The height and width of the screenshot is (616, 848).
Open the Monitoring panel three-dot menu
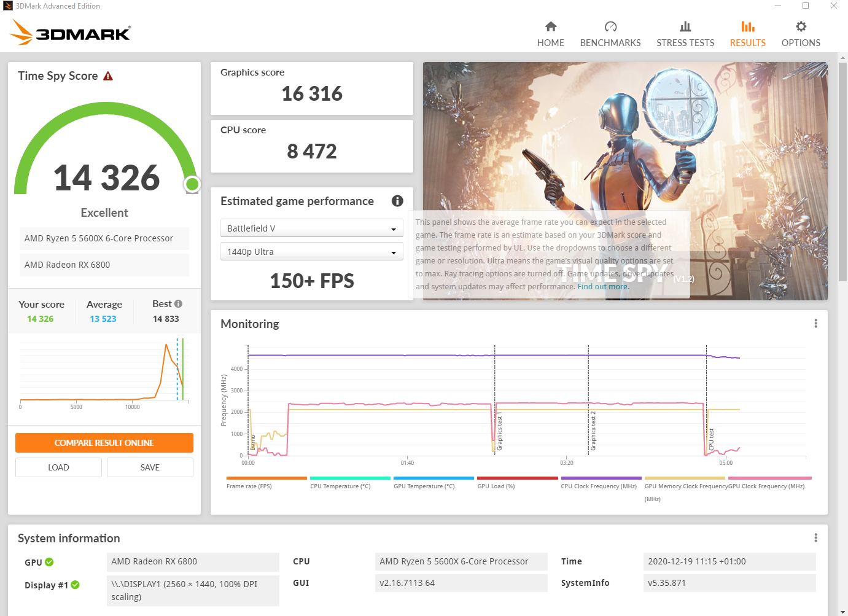pos(815,324)
